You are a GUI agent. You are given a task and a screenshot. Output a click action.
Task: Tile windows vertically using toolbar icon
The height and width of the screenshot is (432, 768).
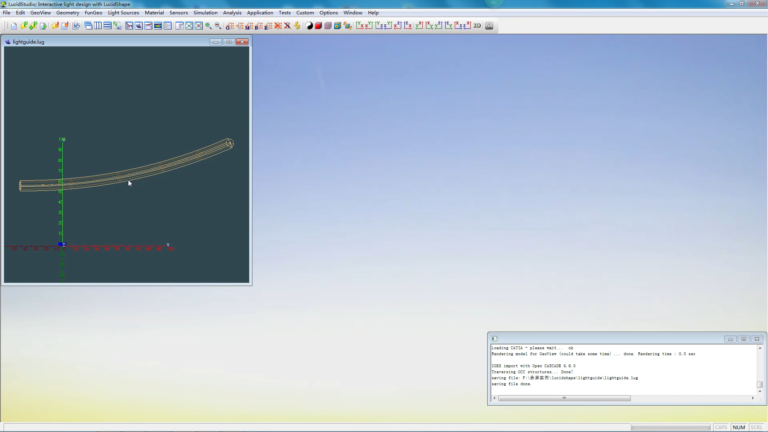coord(98,25)
